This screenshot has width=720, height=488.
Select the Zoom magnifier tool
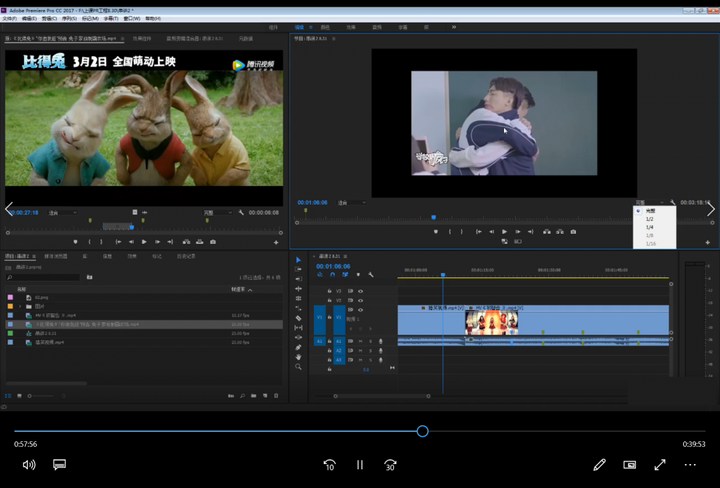(x=298, y=367)
